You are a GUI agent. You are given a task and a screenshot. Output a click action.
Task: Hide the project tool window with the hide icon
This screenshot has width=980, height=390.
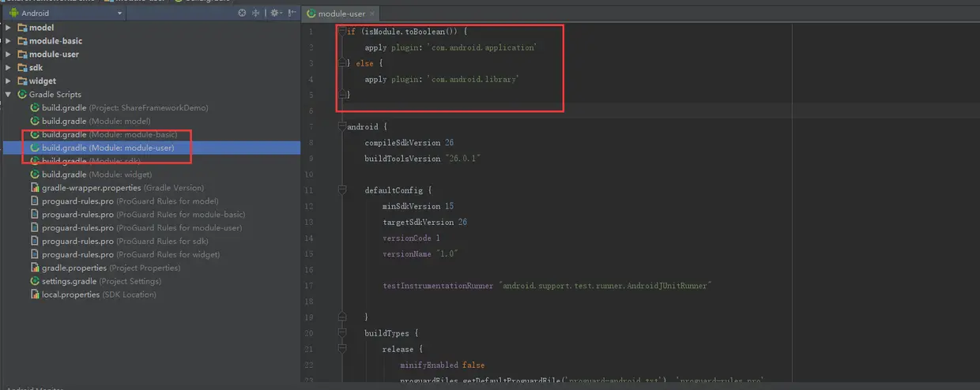(293, 13)
